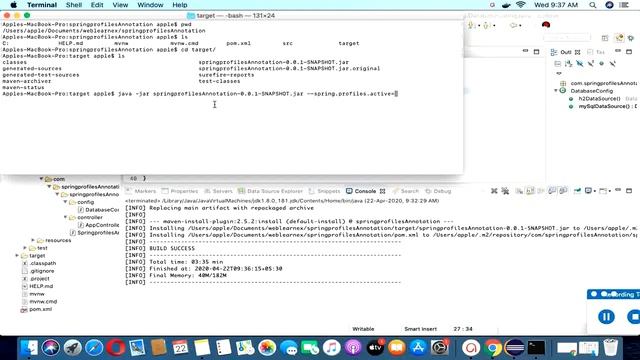
Task: Open the View menu
Action: tap(120, 5)
